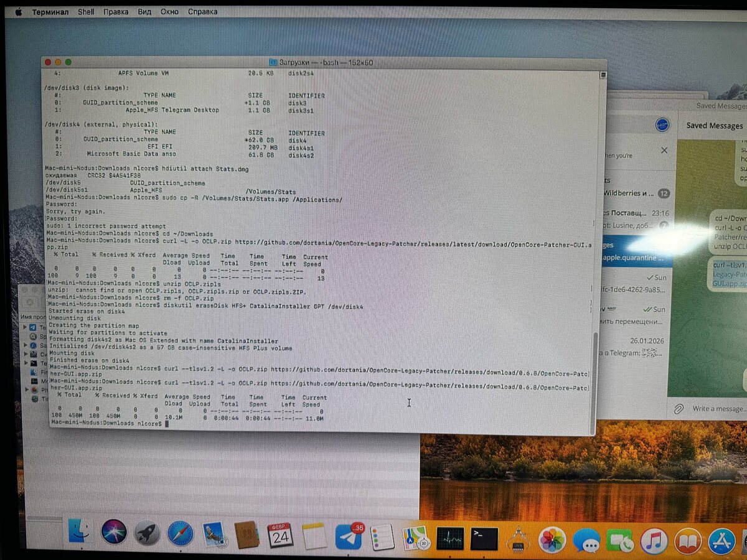Open the Apple menu
Image resolution: width=747 pixels, height=560 pixels.
click(18, 11)
